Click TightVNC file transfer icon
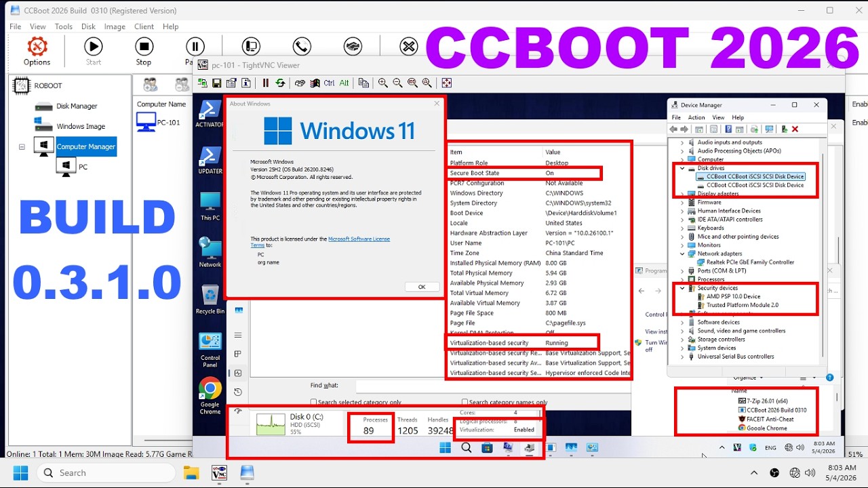 (363, 83)
